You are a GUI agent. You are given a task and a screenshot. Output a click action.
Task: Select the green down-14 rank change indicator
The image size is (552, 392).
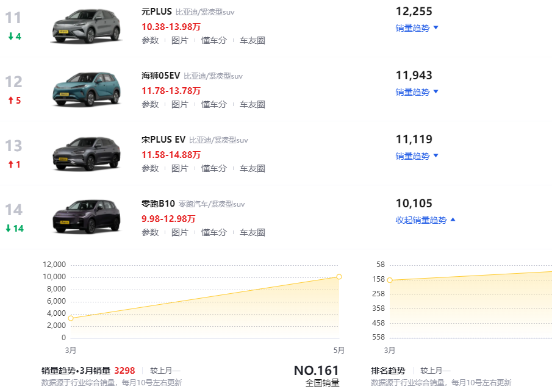pos(15,229)
